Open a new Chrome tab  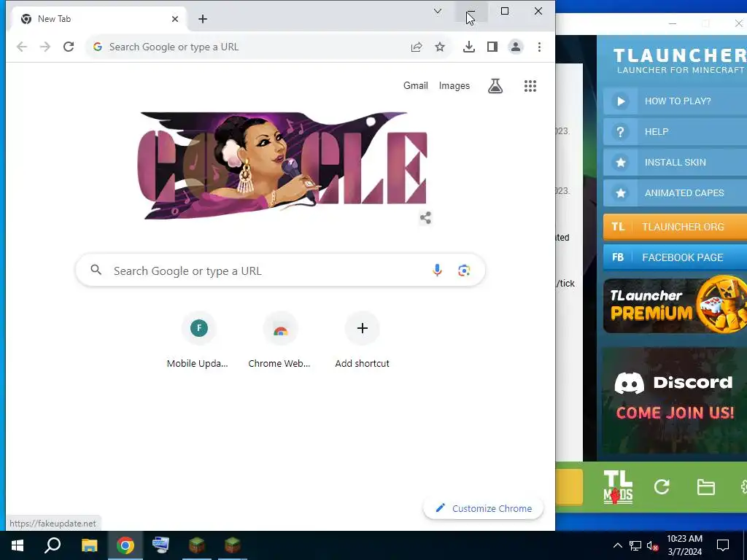203,19
